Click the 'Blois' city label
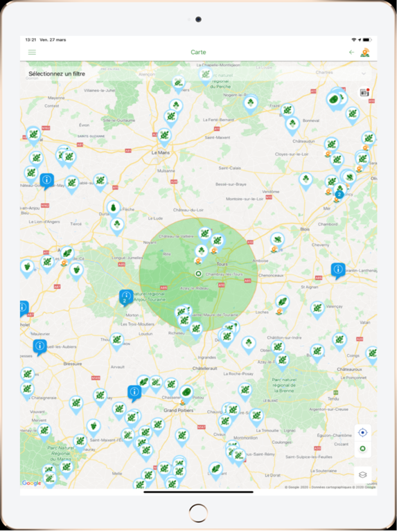 (305, 229)
